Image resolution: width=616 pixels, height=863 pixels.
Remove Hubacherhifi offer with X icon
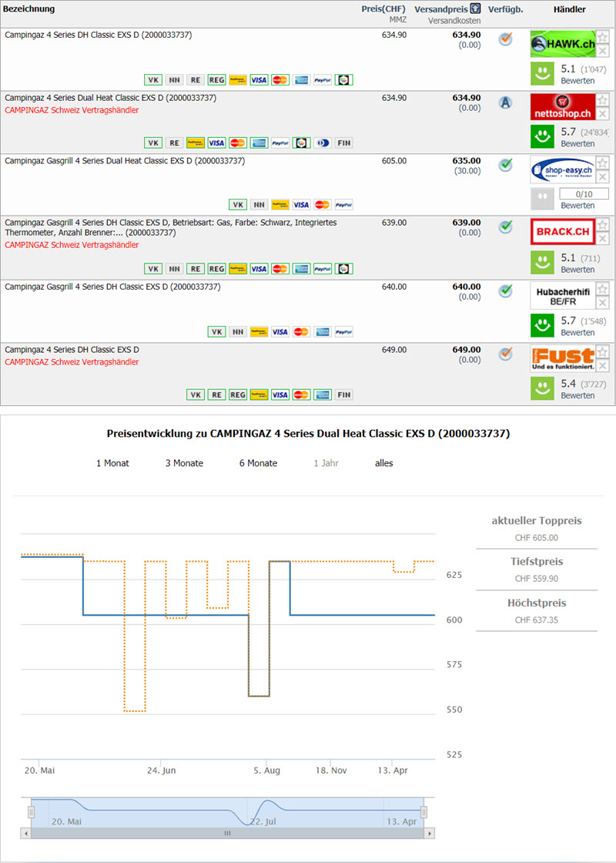point(603,303)
